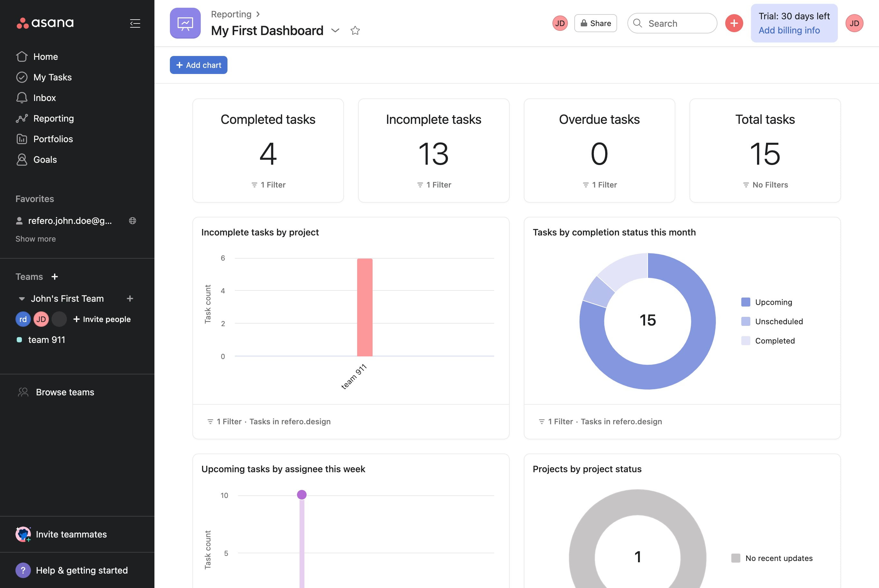Screen dimensions: 879x588
Task: Click the Home house icon
Action: coord(22,56)
